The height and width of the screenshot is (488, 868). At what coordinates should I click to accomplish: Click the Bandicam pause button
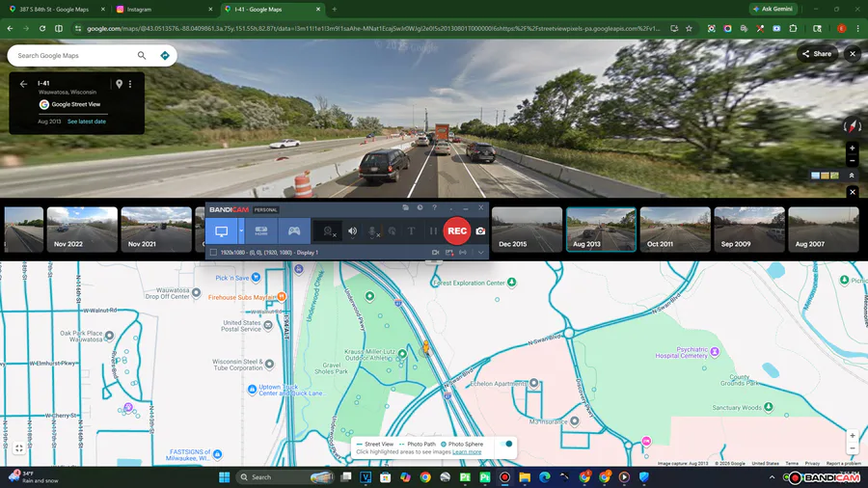[x=433, y=231]
